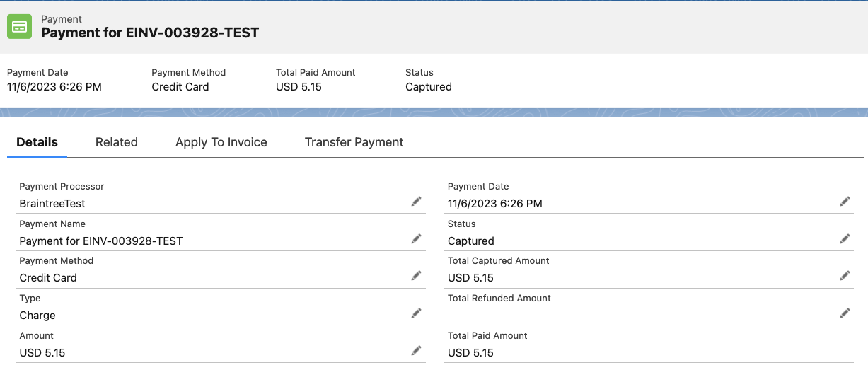This screenshot has height=370, width=868.
Task: Click the Credit Card value in header
Action: tap(180, 87)
